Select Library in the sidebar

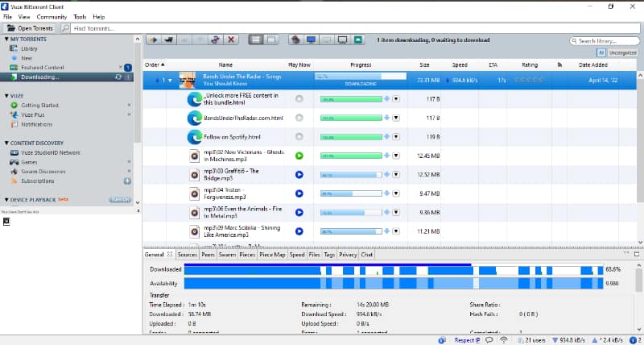[x=29, y=48]
